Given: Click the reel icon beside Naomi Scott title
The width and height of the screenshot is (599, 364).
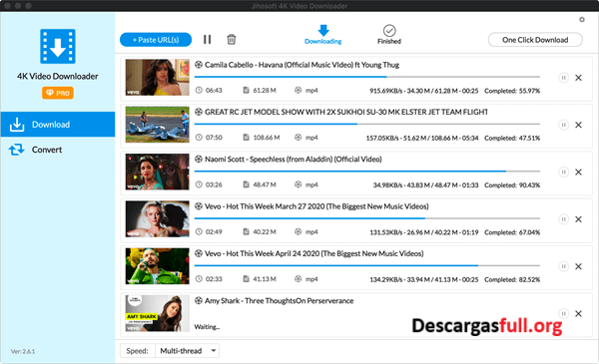Looking at the screenshot, I should click(x=199, y=160).
